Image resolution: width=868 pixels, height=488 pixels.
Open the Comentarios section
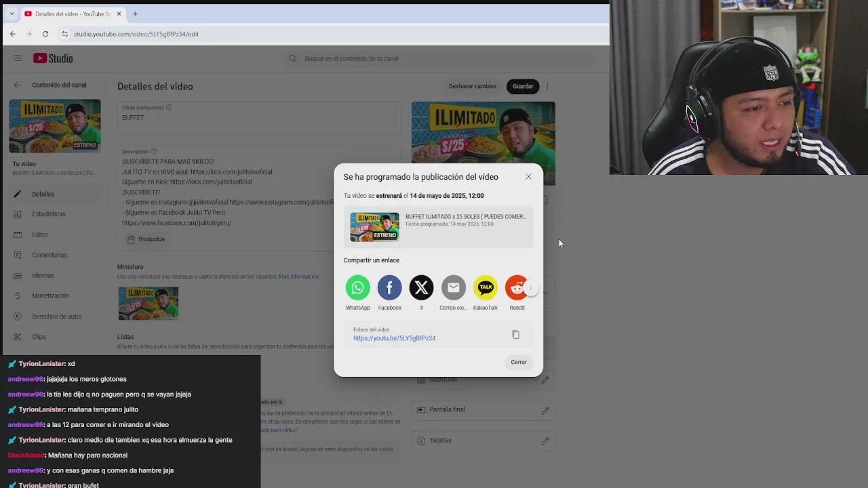tap(50, 255)
